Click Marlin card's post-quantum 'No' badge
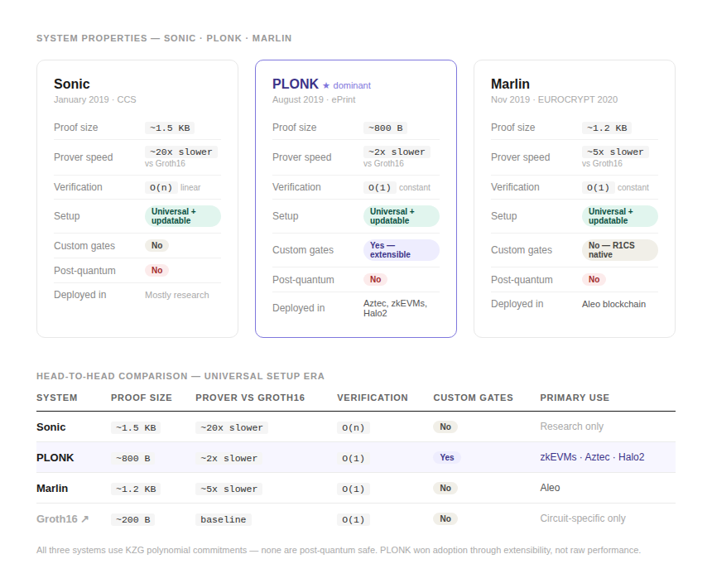This screenshot has width=712, height=588. [x=594, y=279]
